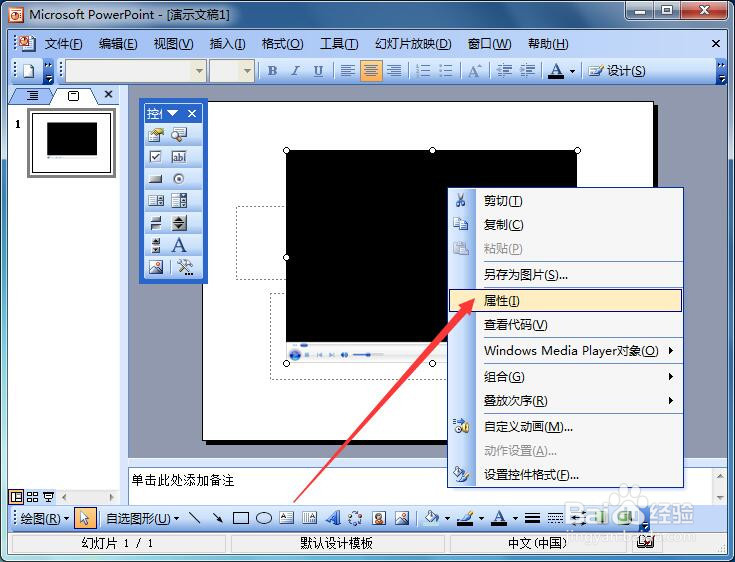The height and width of the screenshot is (562, 735).
Task: Select the Line drawing tool
Action: [194, 518]
